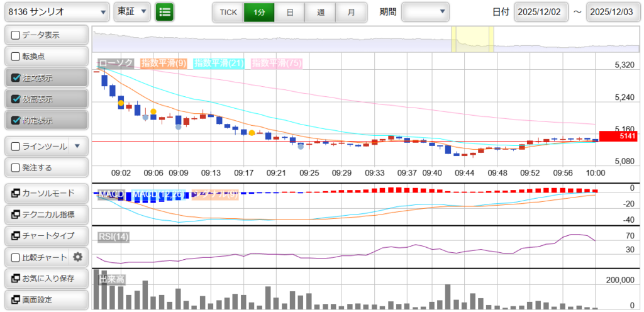Open the チャートタイプ window

point(45,235)
